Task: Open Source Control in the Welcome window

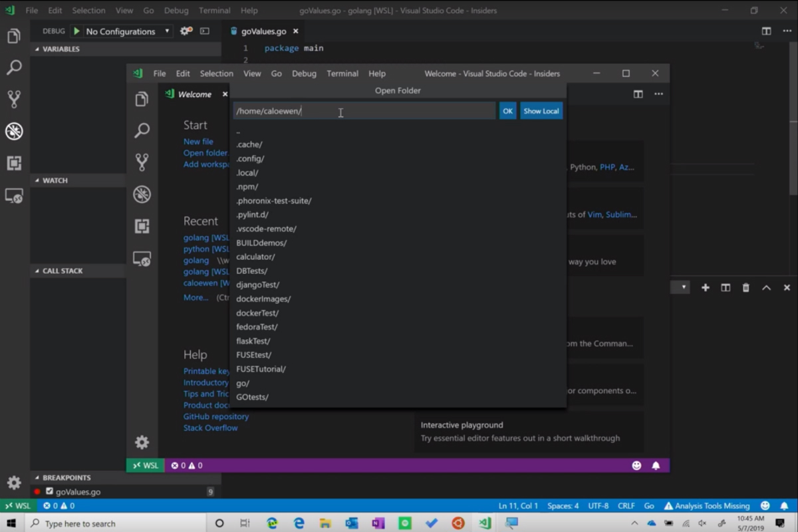Action: (x=142, y=162)
